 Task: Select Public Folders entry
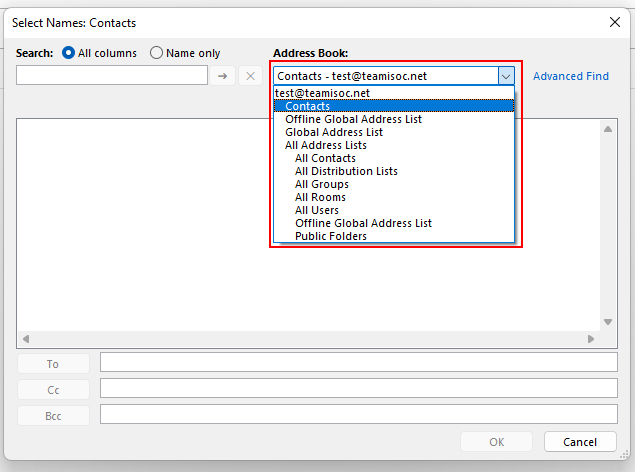coord(331,236)
